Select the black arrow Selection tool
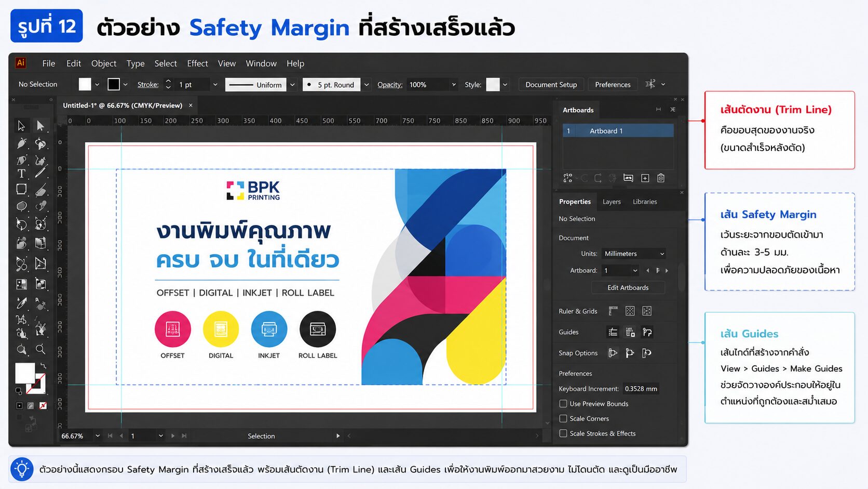 click(21, 126)
